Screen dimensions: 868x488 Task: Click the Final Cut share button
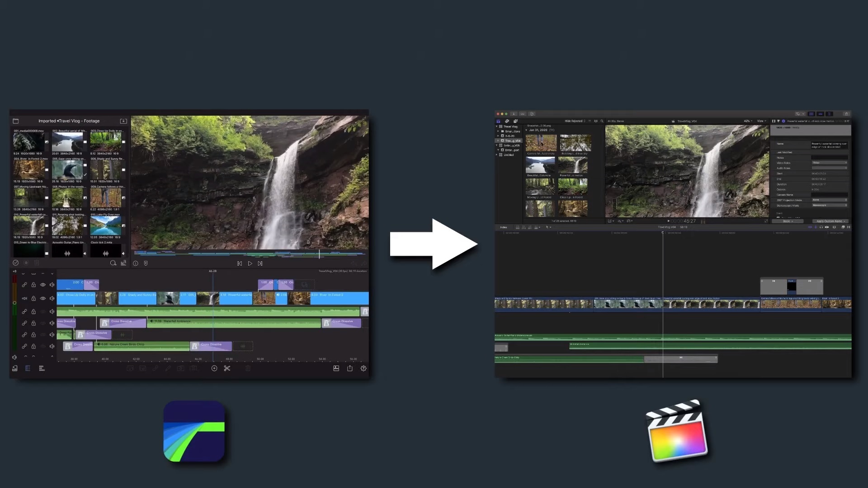(x=847, y=114)
